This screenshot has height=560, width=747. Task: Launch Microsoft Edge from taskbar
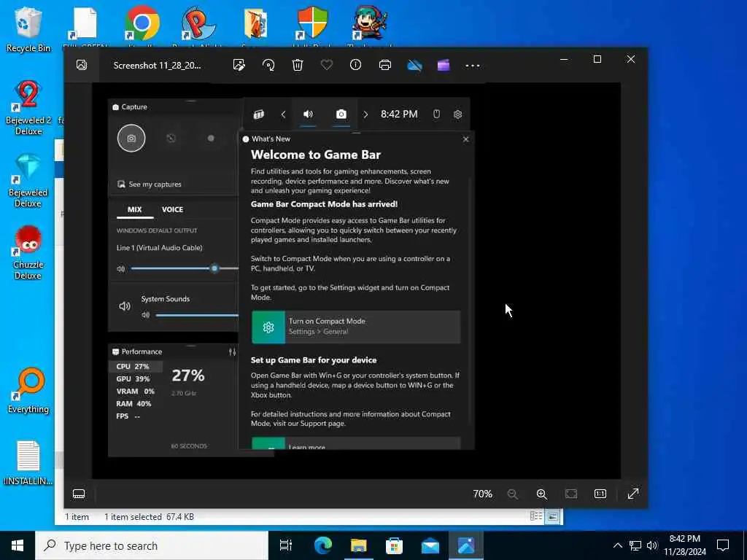(x=322, y=545)
